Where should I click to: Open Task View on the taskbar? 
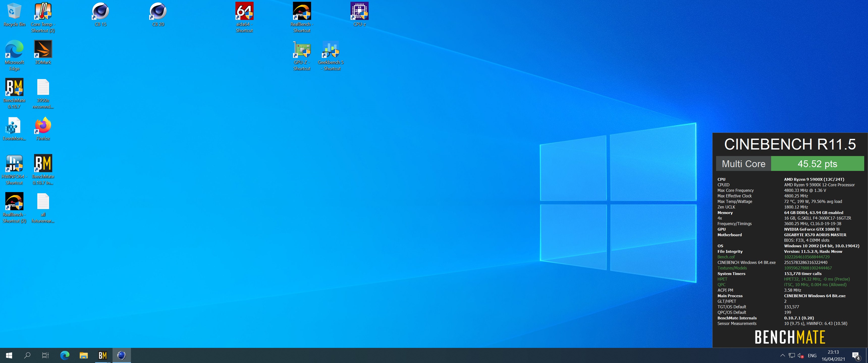[45, 355]
